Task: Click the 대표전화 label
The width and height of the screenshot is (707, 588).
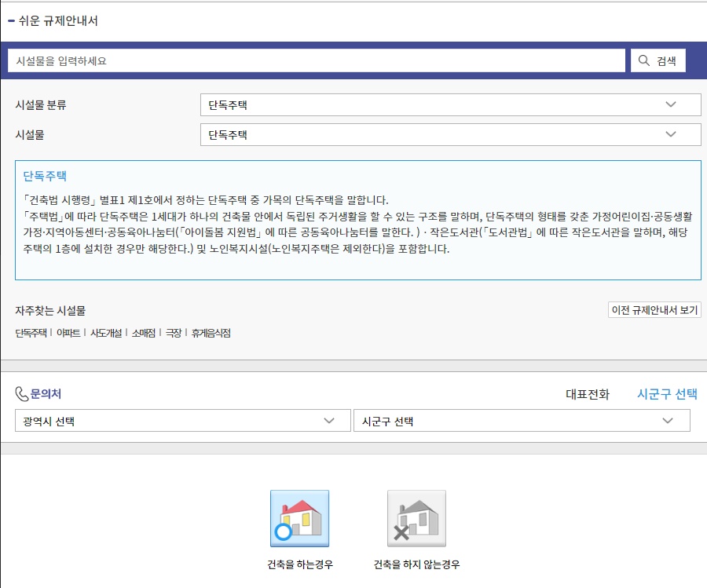Action: (x=588, y=395)
